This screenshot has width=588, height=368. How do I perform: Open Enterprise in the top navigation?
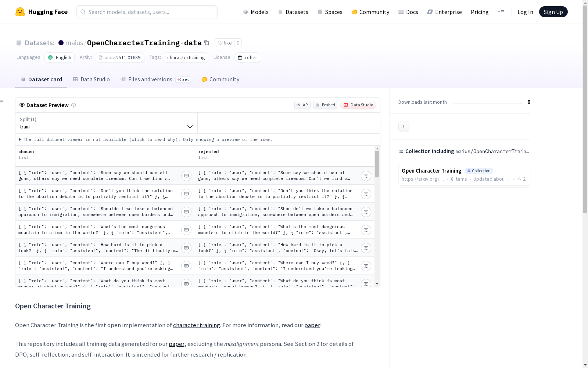coord(444,12)
